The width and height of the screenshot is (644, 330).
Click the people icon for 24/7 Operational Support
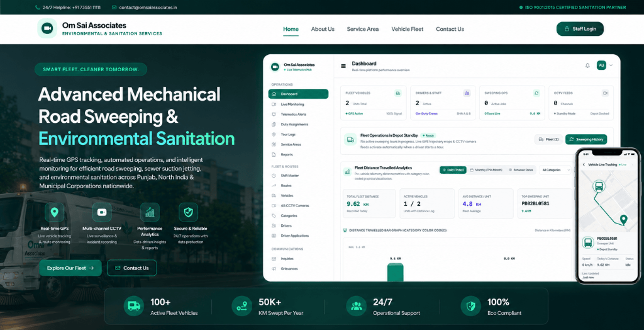pos(356,306)
